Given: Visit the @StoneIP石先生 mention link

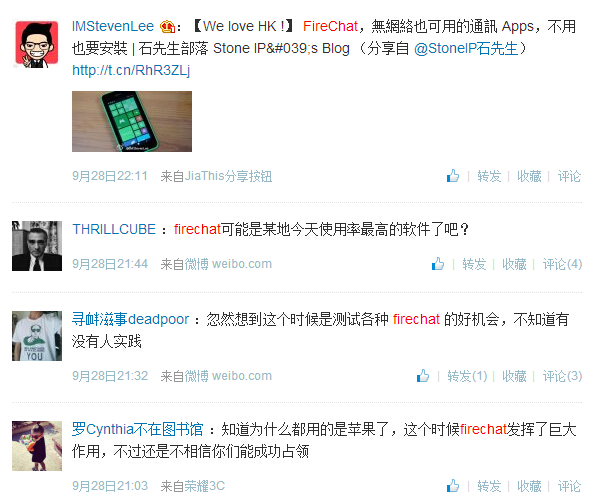Looking at the screenshot, I should coord(466,48).
